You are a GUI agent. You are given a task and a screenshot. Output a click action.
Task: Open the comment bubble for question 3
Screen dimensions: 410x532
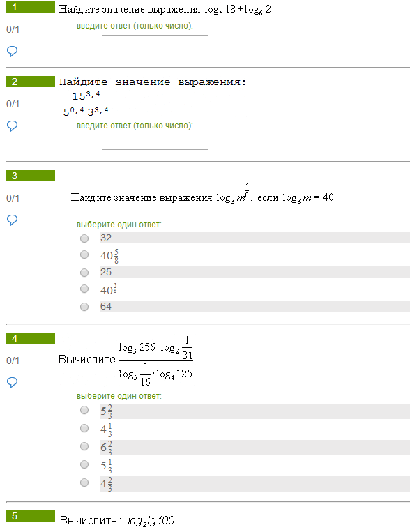[13, 220]
